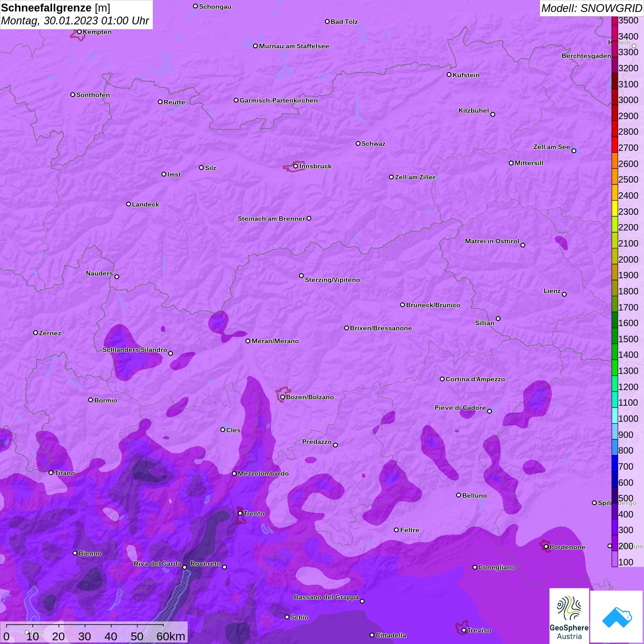Click the "60km" scale bar label

tap(171, 636)
